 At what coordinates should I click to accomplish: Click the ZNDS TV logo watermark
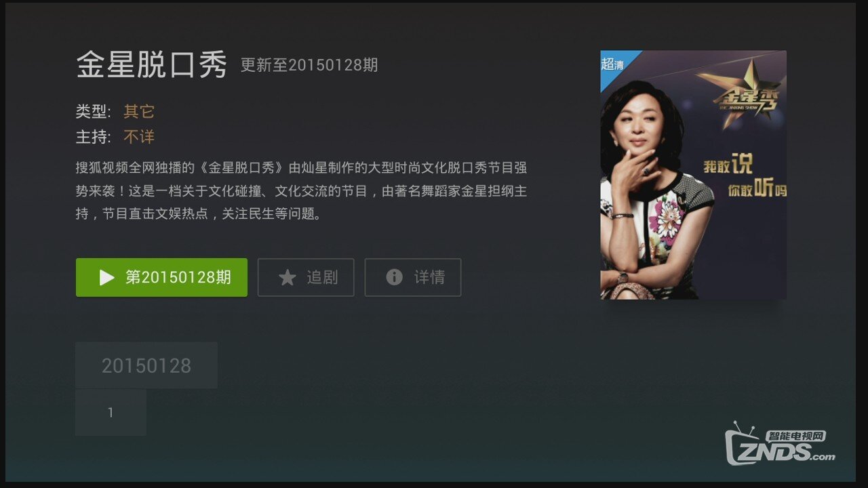tap(781, 445)
